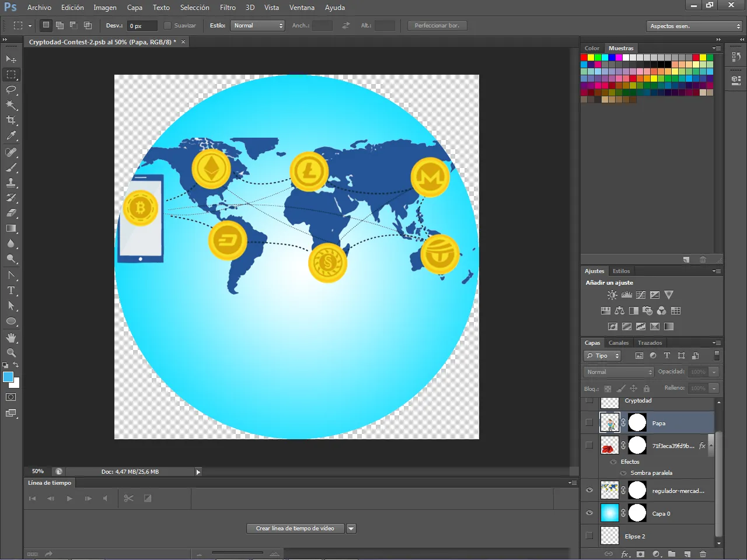Screen dimensions: 747x560
Task: Click Crear línea de tiempo de vídeo
Action: click(x=295, y=528)
